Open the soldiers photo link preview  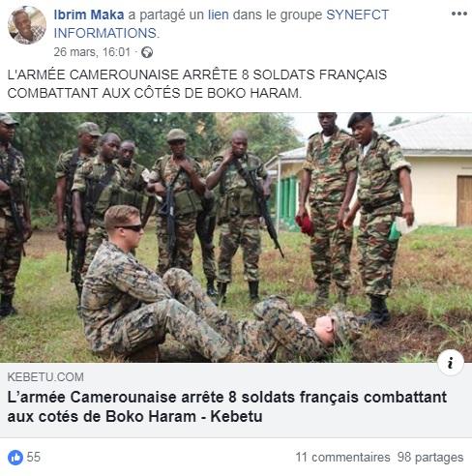point(236,237)
